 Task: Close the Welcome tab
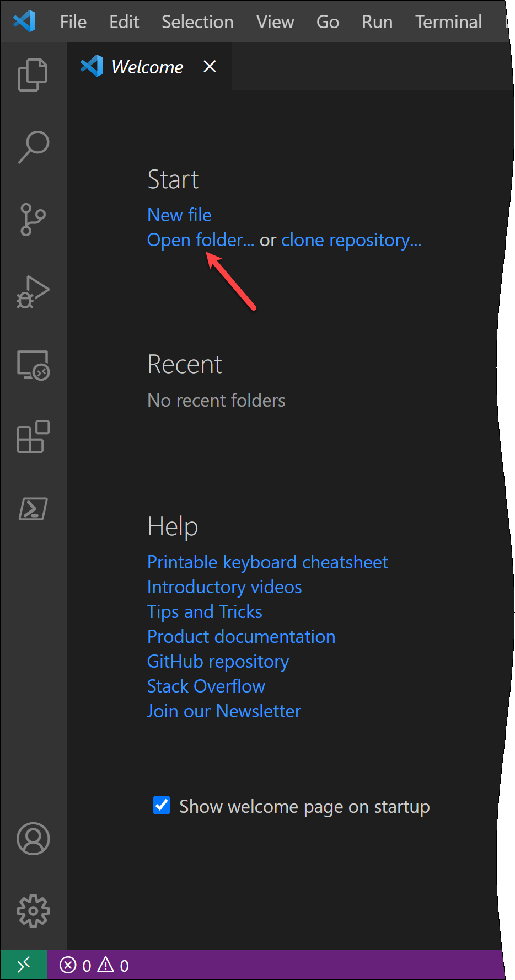[210, 67]
